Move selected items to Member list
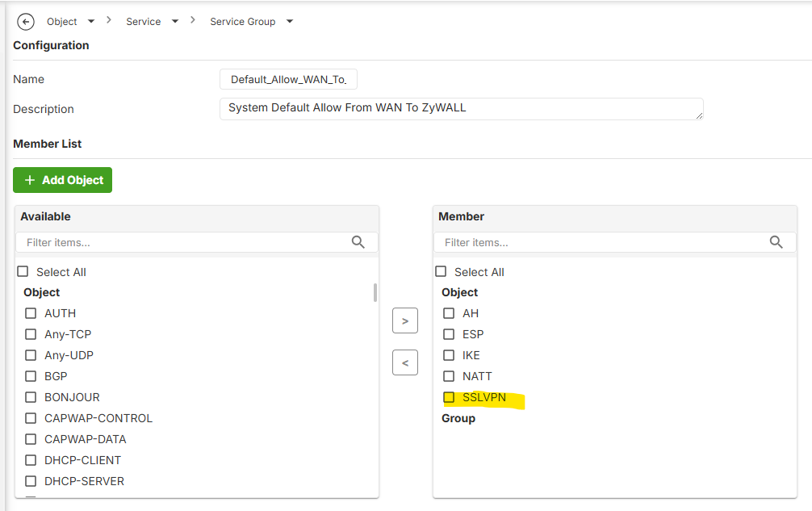The image size is (812, 511). coord(405,321)
